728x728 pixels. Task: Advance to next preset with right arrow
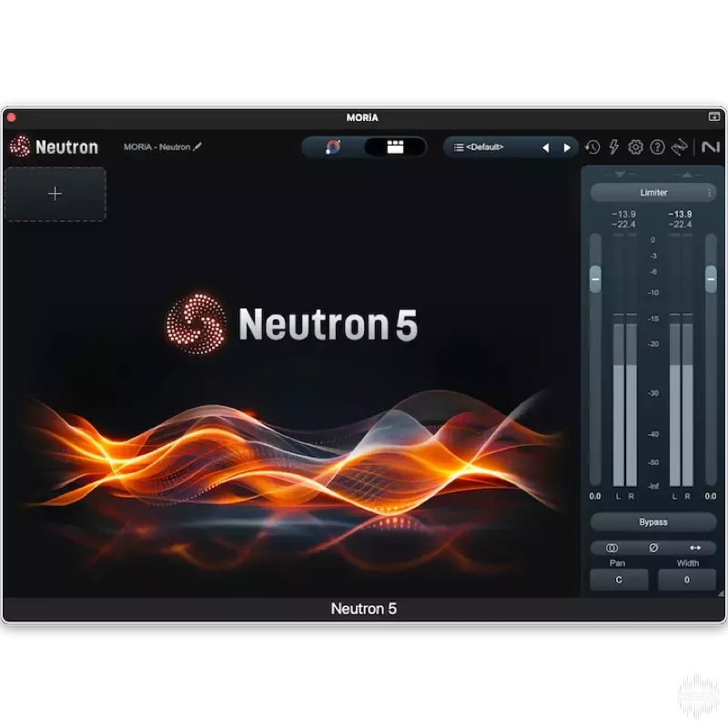[x=568, y=146]
